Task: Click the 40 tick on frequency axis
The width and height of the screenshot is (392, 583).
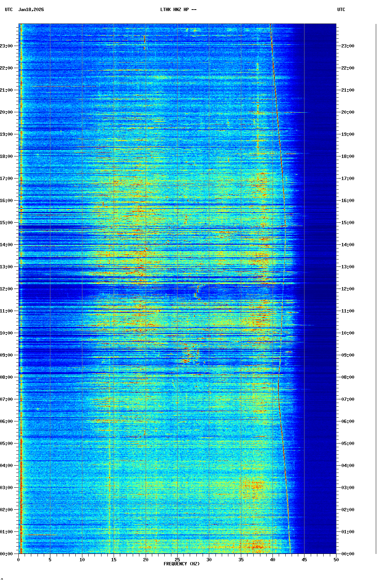Action: pyautogui.click(x=272, y=560)
